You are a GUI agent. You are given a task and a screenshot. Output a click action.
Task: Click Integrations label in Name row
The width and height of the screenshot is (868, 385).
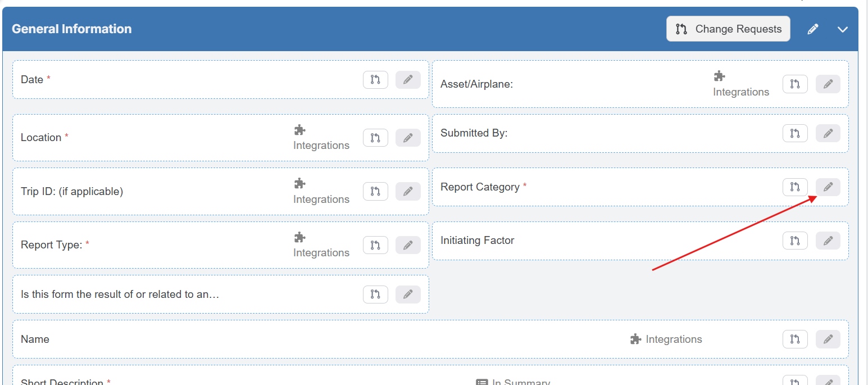coord(674,339)
